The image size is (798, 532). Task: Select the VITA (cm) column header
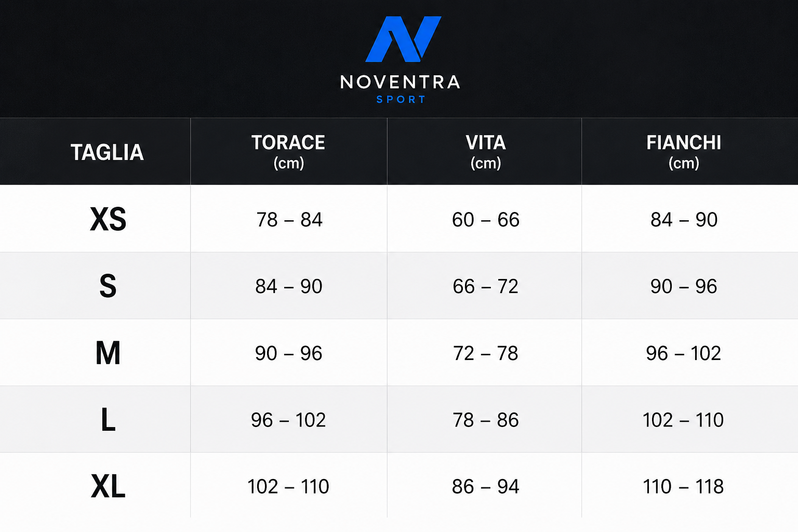(x=486, y=152)
